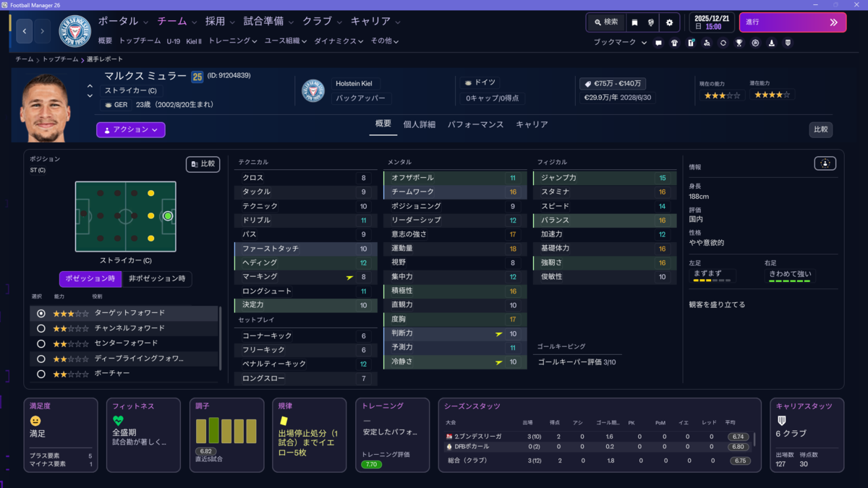Click the magnifier 検索 search button
Image resolution: width=868 pixels, height=488 pixels.
click(605, 22)
